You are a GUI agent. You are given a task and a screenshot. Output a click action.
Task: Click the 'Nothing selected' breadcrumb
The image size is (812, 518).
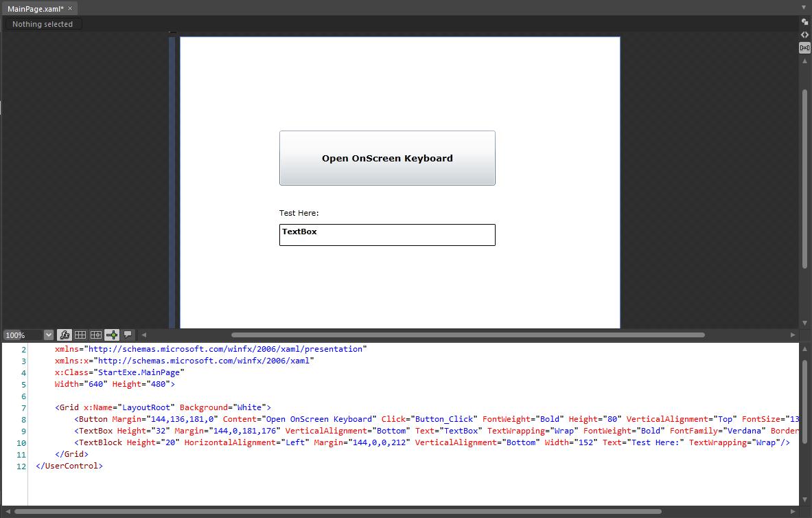(43, 24)
